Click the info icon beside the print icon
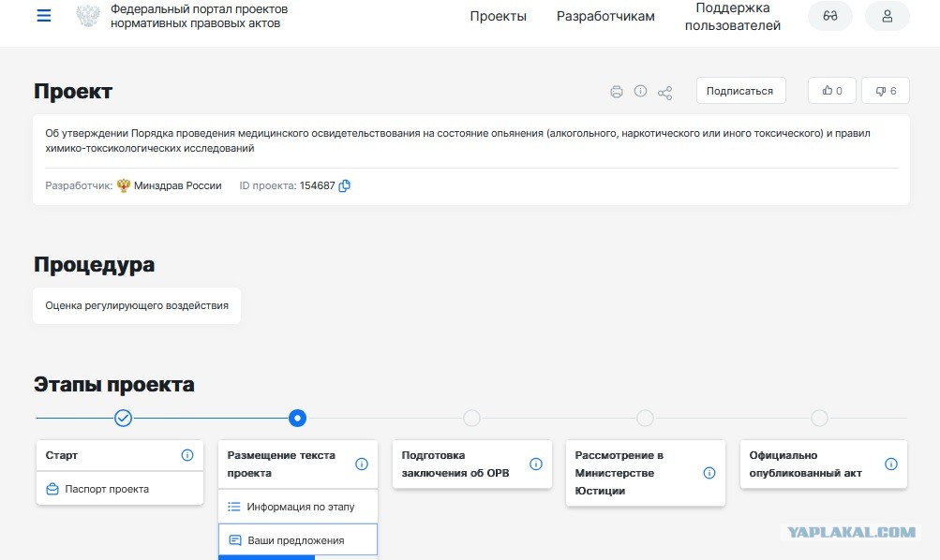This screenshot has width=940, height=560. 640,91
